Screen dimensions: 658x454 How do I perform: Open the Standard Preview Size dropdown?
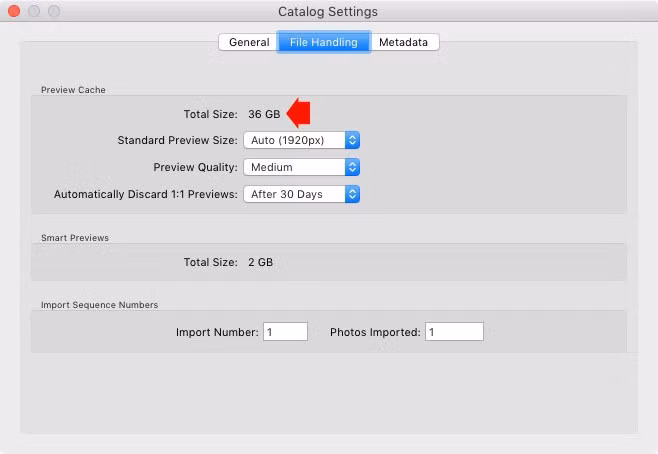tap(301, 140)
